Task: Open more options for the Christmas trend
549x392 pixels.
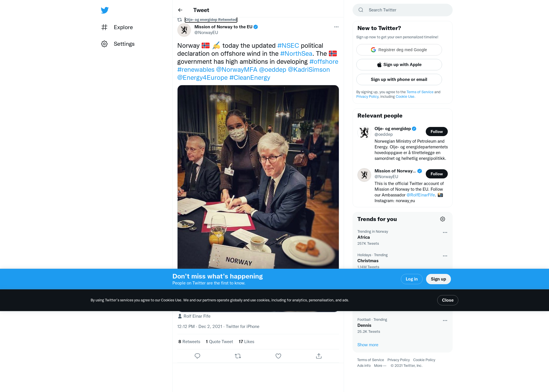Action: (445, 256)
